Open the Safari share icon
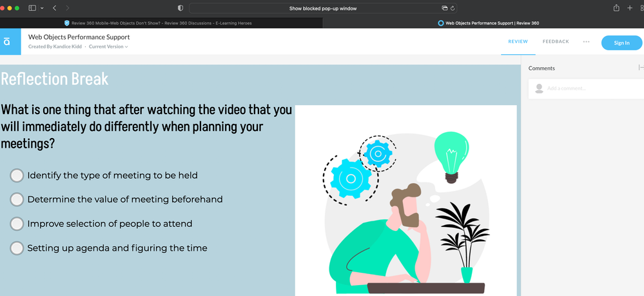This screenshot has height=296, width=644. point(616,8)
